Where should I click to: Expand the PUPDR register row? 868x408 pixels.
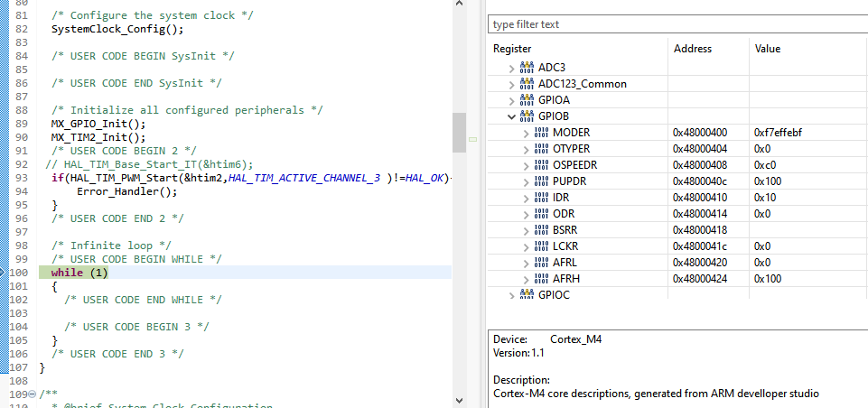pyautogui.click(x=526, y=181)
